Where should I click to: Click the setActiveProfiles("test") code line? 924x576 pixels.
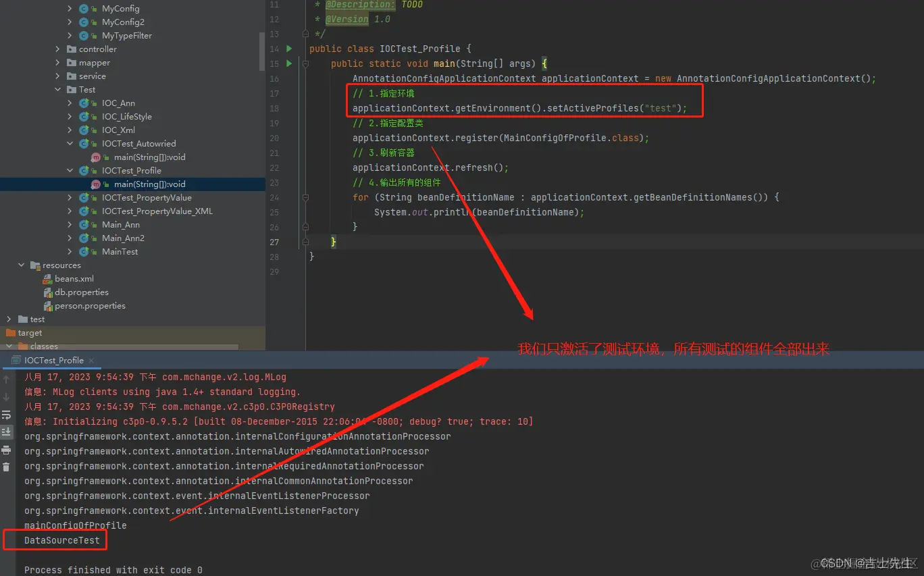pyautogui.click(x=519, y=108)
